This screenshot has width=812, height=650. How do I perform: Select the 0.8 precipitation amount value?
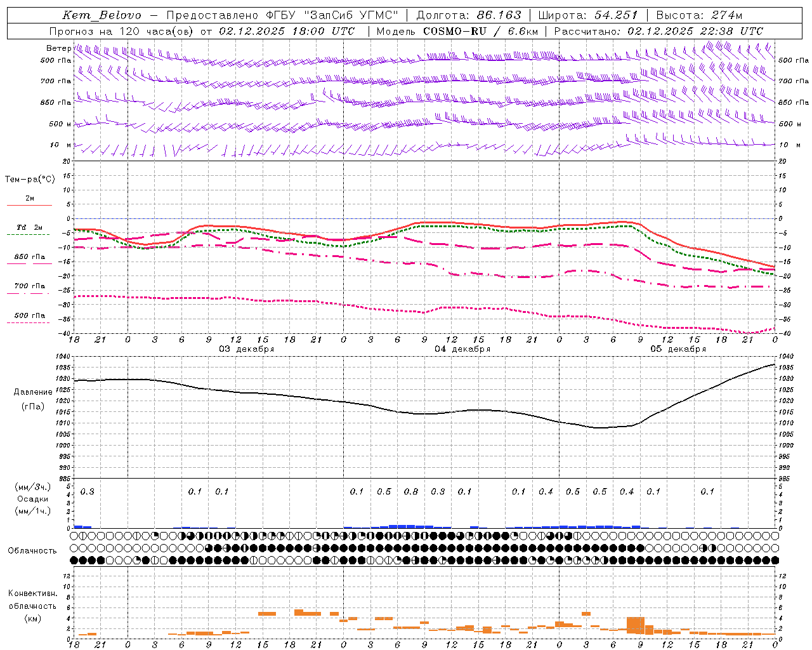pos(411,491)
